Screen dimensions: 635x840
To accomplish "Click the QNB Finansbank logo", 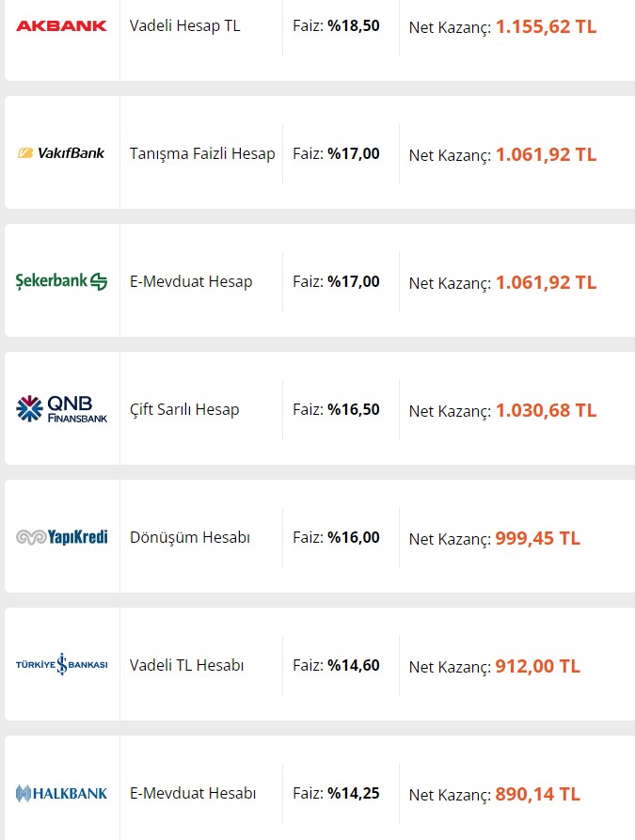I will [62, 409].
